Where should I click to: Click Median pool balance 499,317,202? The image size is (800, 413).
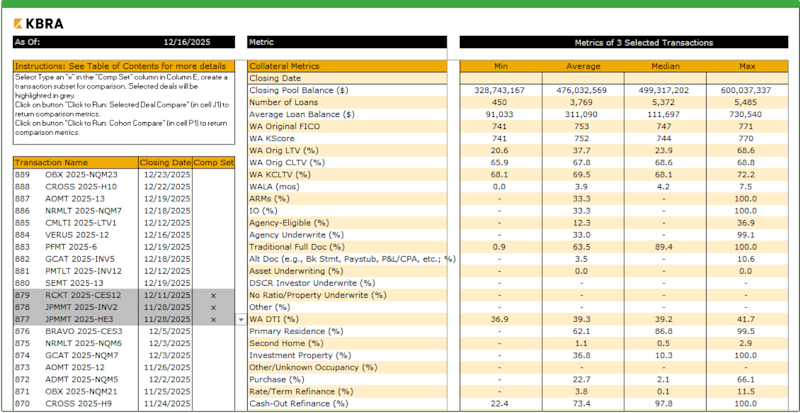665,90
